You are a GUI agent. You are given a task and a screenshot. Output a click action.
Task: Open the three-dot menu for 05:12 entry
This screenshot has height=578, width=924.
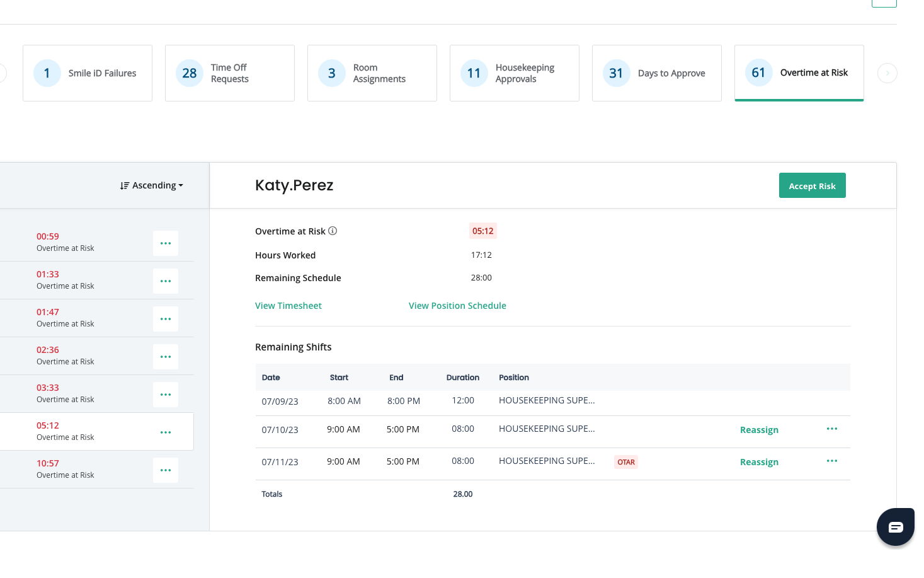[166, 432]
